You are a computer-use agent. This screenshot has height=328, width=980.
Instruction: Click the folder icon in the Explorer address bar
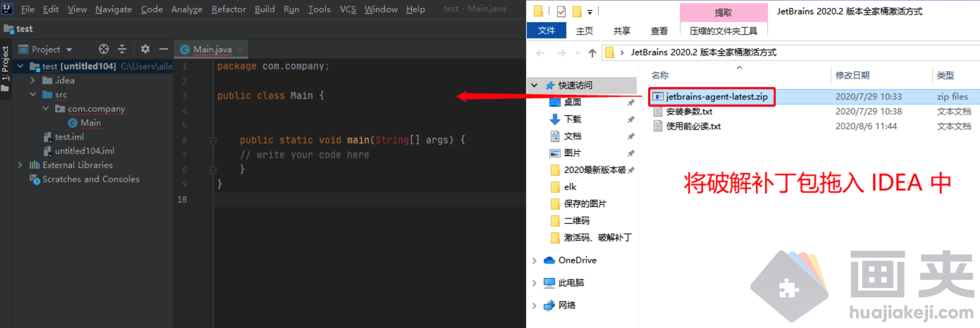click(x=610, y=53)
